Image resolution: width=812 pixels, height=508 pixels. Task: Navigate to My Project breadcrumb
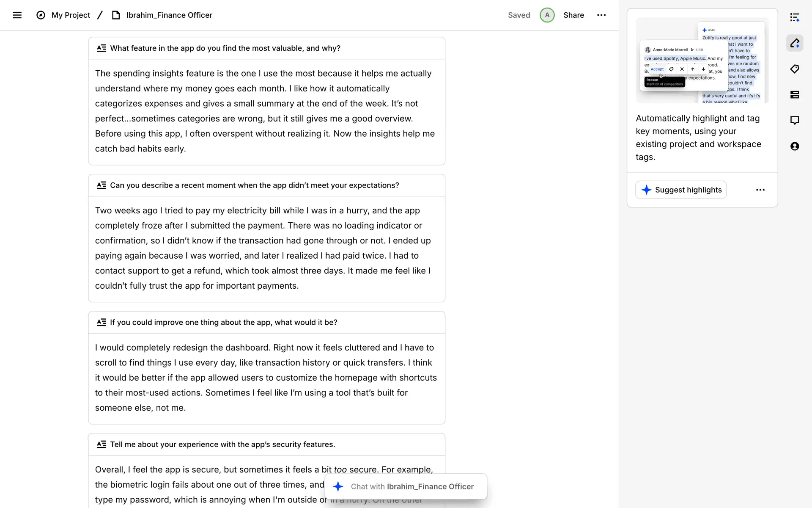click(71, 15)
